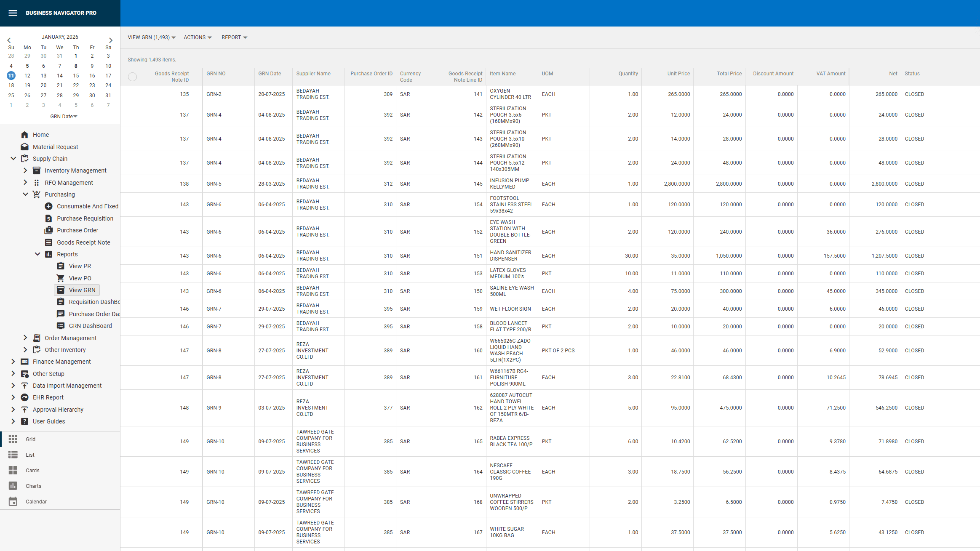
Task: Open User Guides from the sidebar
Action: [x=24, y=421]
